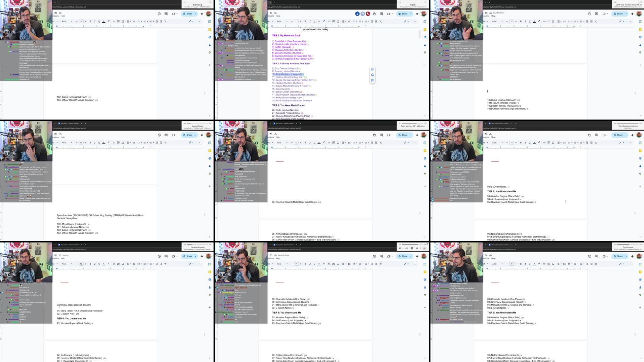The width and height of the screenshot is (644, 362).
Task: Click text color A in the Successor frame
Action: click(534, 264)
